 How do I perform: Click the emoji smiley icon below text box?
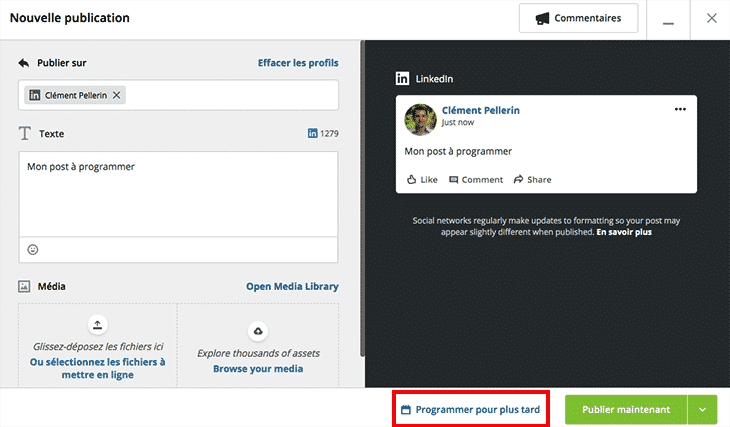(x=33, y=250)
